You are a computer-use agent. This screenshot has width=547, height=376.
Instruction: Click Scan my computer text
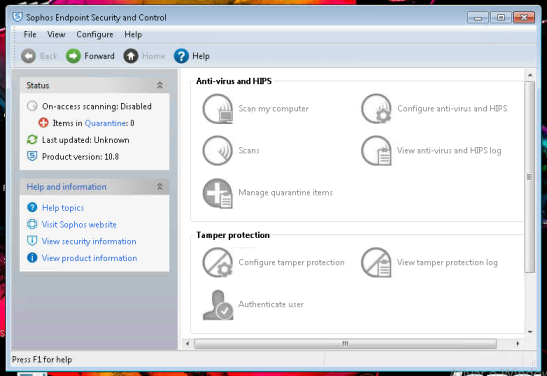tap(274, 109)
